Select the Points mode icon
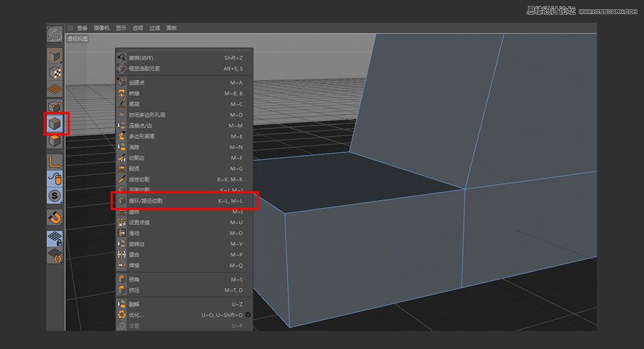This screenshot has width=644, height=349. tap(54, 107)
